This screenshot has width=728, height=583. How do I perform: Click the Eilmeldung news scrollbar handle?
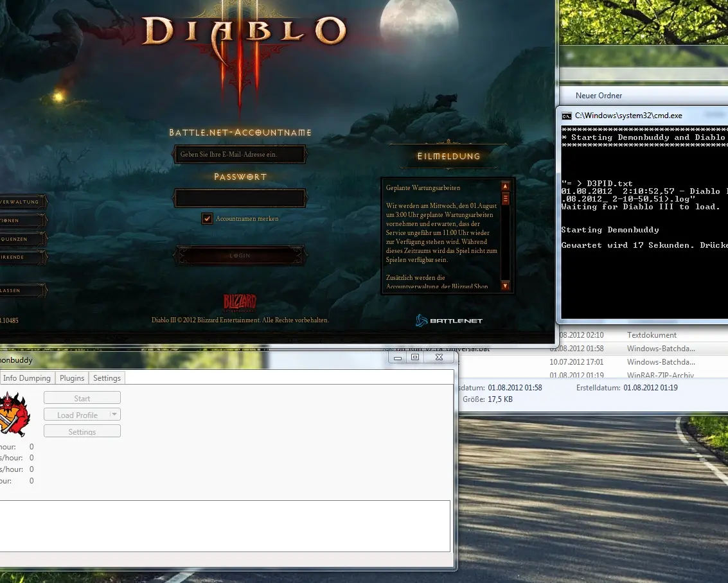505,199
